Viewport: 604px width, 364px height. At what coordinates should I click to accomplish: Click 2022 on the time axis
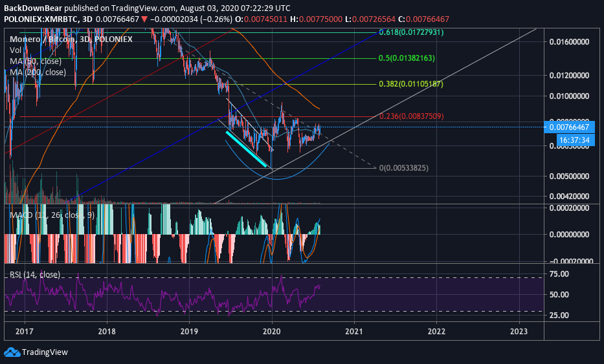pyautogui.click(x=436, y=331)
